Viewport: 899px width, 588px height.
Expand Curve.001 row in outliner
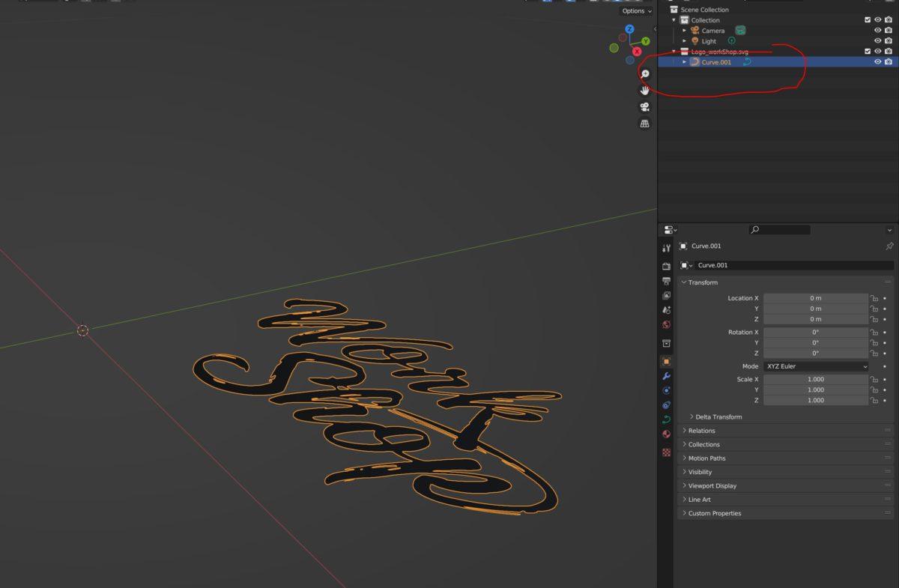point(684,62)
